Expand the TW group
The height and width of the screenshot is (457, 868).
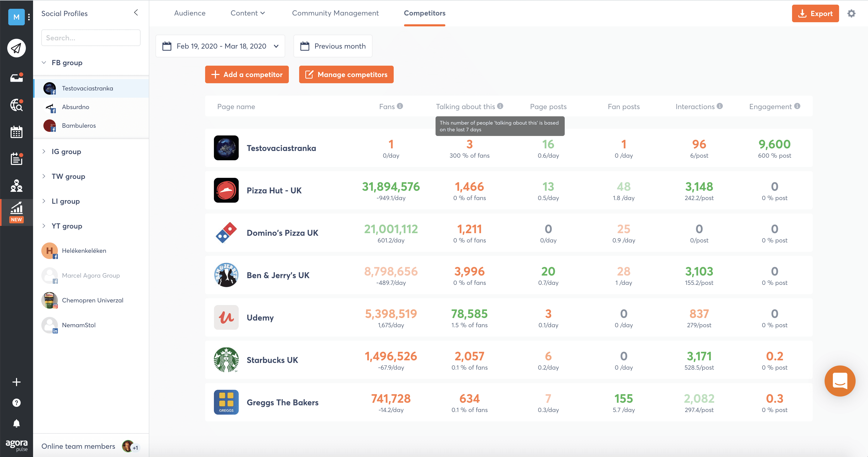[x=44, y=176]
